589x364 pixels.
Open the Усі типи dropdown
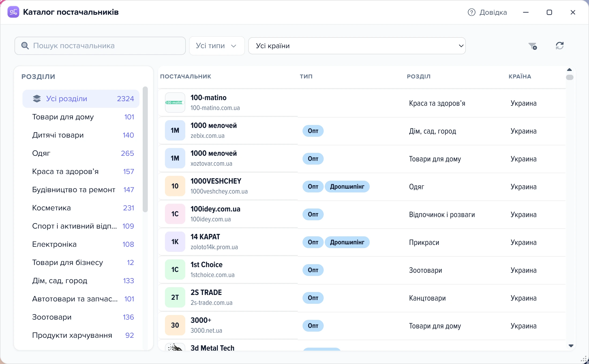217,46
